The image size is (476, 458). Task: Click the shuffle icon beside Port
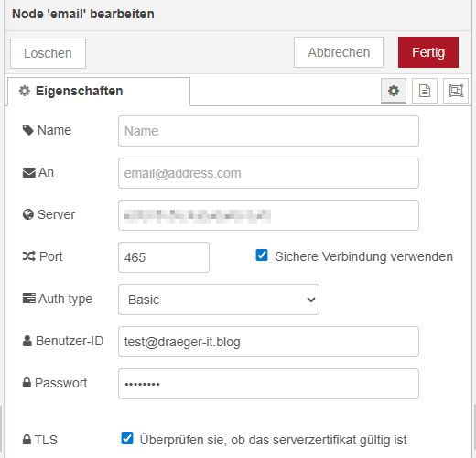click(29, 256)
